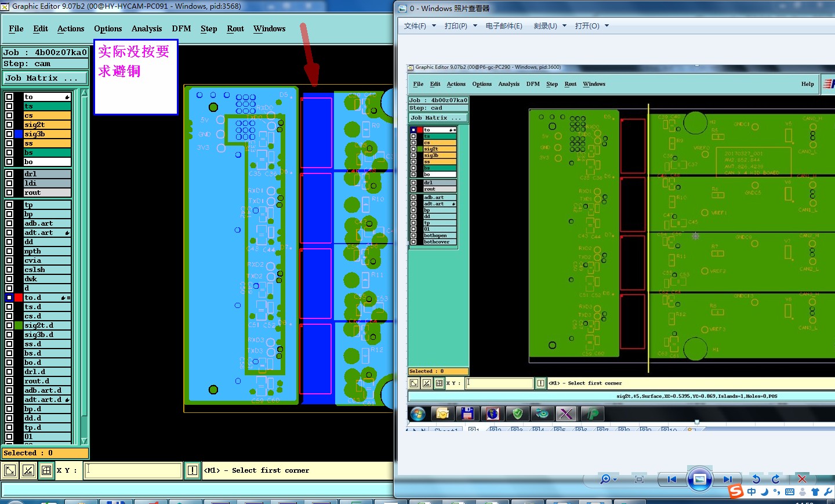
Task: Select layer row cslsb
Action: tap(47, 270)
